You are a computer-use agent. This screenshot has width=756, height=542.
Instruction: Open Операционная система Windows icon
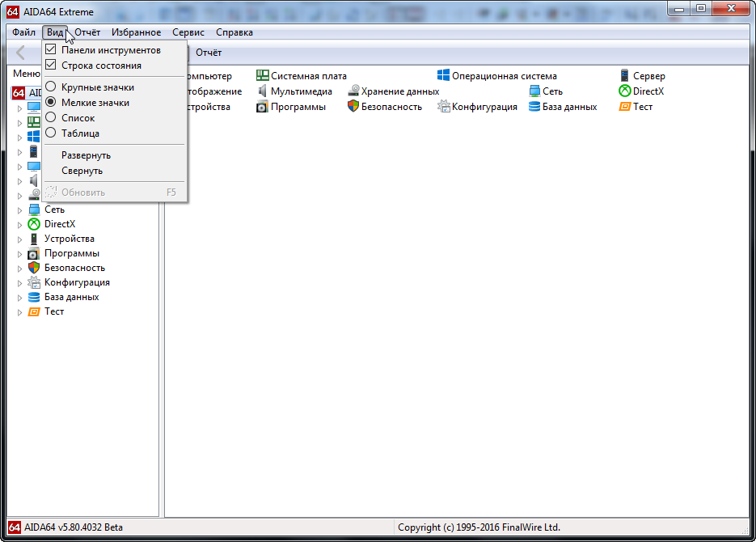click(444, 75)
